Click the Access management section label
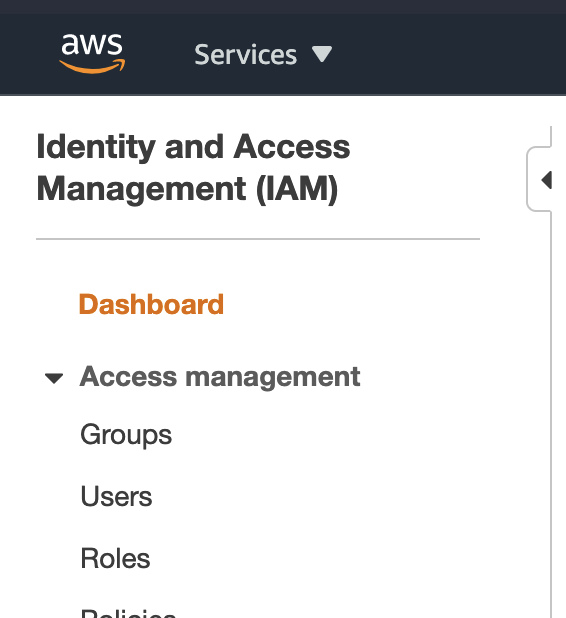Image resolution: width=566 pixels, height=618 pixels. [x=220, y=377]
